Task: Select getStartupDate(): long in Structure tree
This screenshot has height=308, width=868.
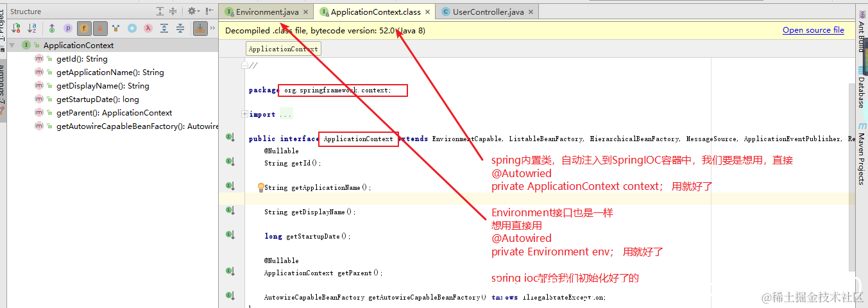Action: 98,99
